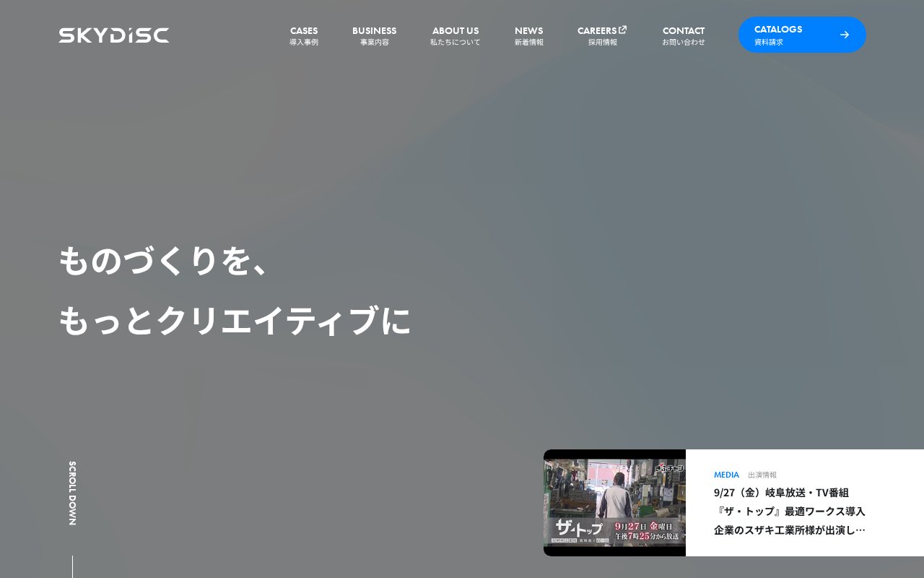Click the external link icon beside CAREERS
924x578 pixels.
[623, 30]
